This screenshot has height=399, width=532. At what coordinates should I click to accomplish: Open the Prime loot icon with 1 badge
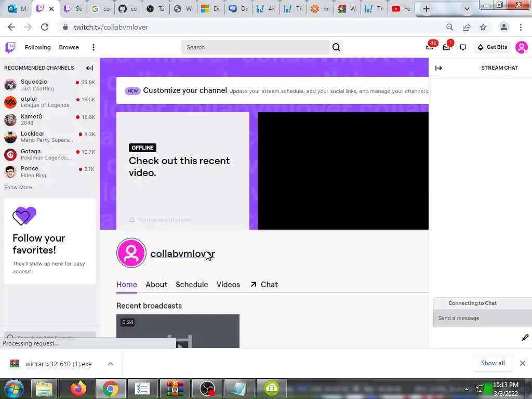pos(446,47)
